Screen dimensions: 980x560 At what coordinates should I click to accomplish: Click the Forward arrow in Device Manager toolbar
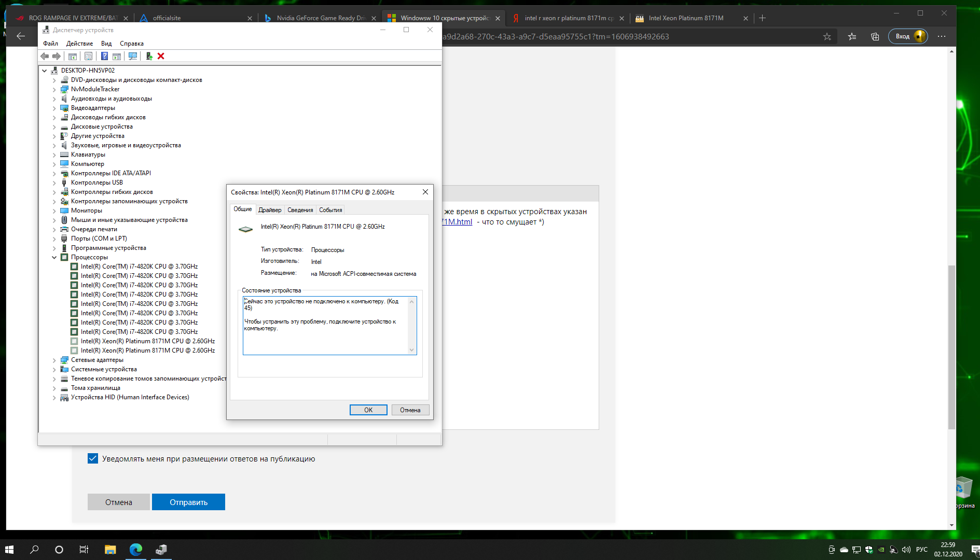point(57,56)
